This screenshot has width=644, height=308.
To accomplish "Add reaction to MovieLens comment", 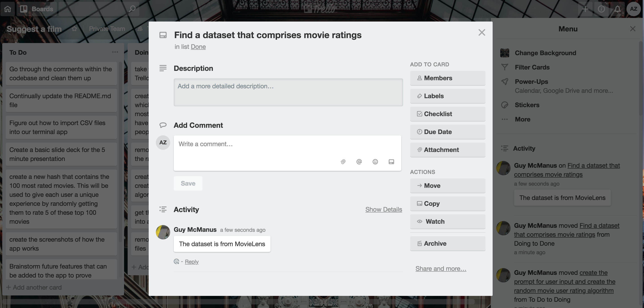I will point(176,261).
